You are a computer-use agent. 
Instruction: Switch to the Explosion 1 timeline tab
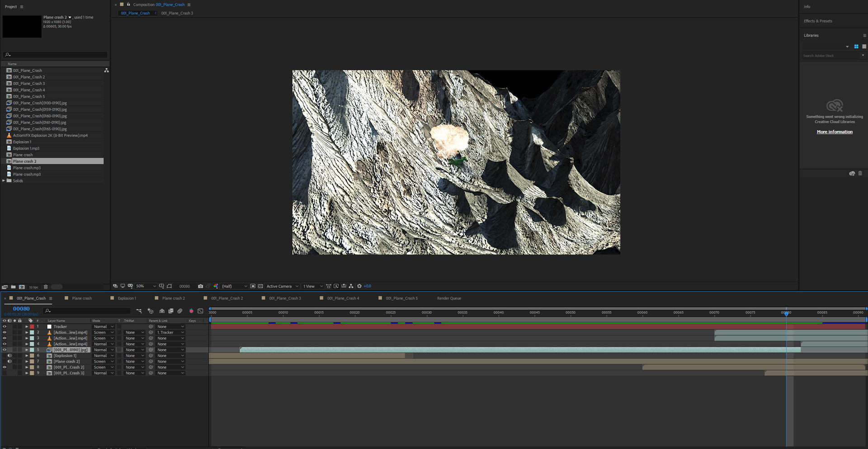pyautogui.click(x=127, y=298)
